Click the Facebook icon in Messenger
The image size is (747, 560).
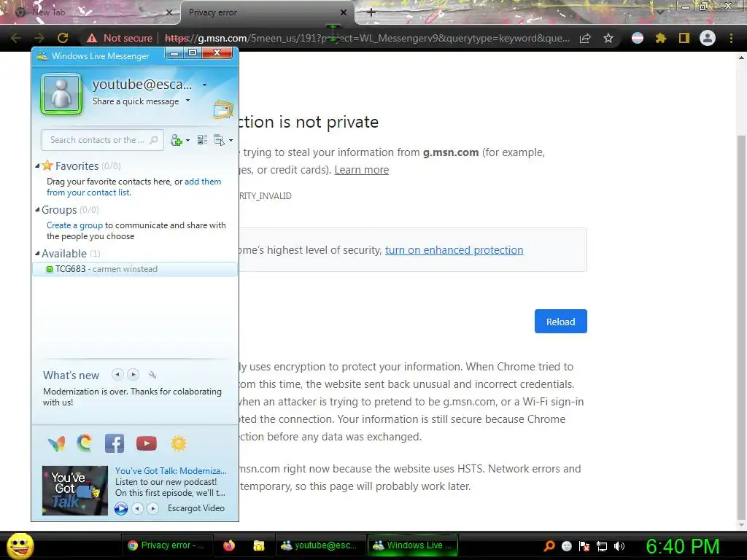115,443
